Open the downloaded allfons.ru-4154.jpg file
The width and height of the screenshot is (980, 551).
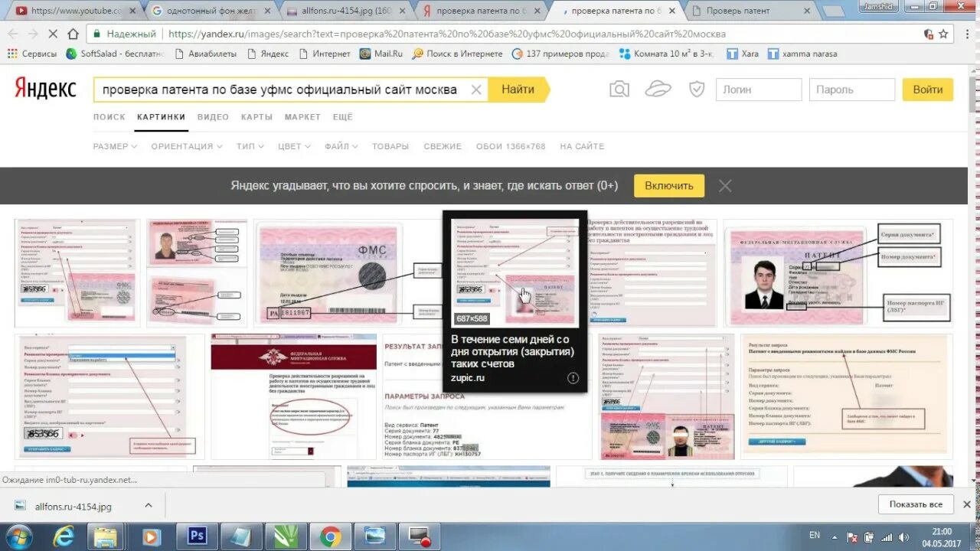click(x=73, y=506)
